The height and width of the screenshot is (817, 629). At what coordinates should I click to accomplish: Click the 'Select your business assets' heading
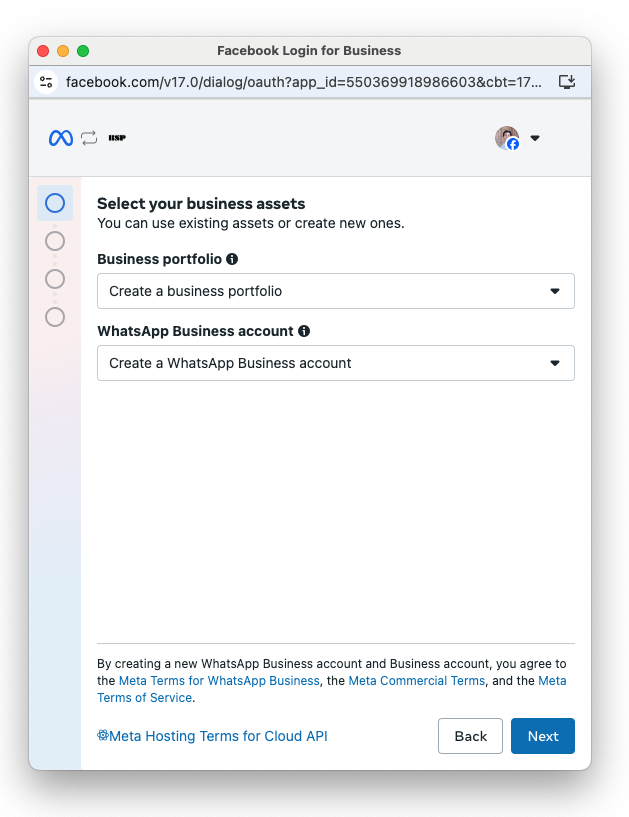click(x=201, y=203)
